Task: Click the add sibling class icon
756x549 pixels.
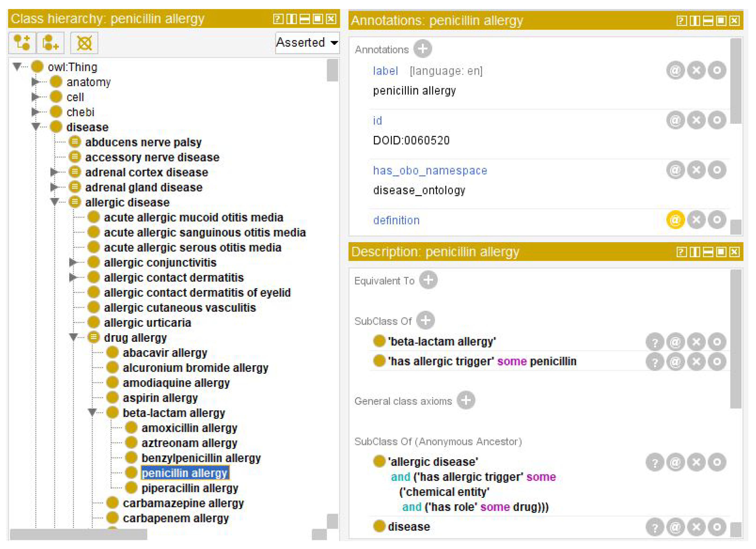Action: click(50, 43)
